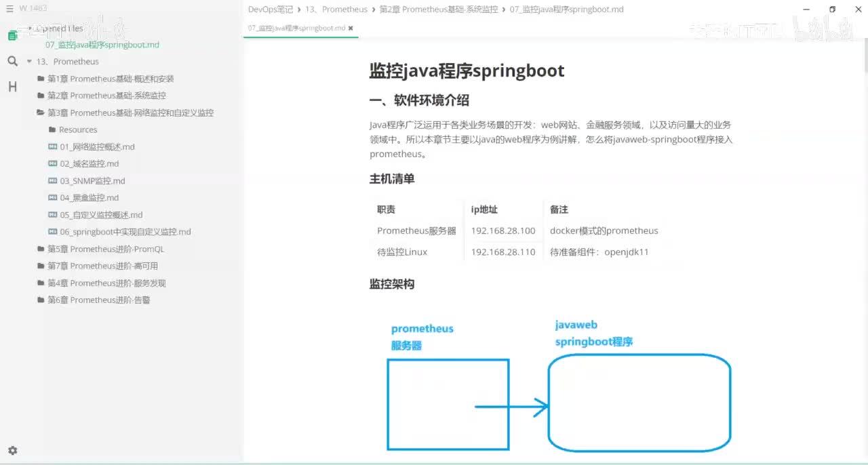Collapse the 13、Prometheus root folder
868x465 pixels.
click(29, 62)
